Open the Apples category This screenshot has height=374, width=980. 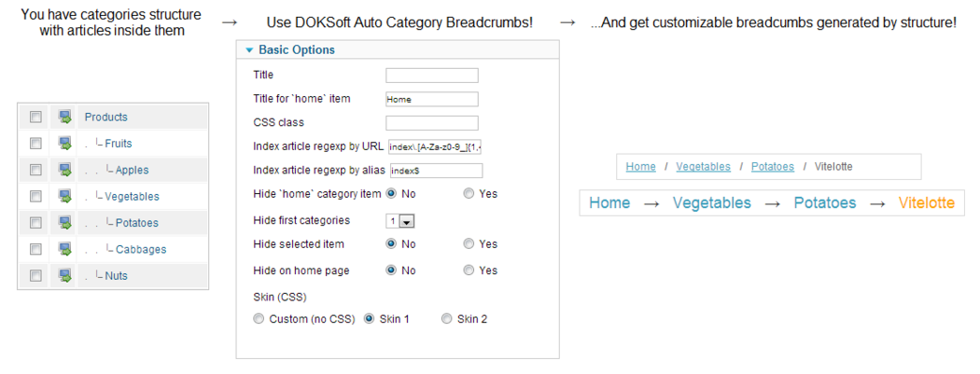point(132,170)
